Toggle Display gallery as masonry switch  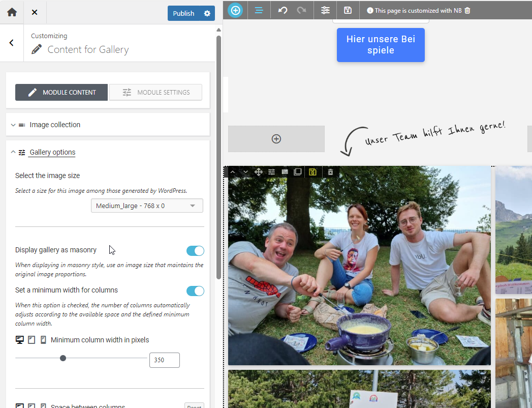tap(195, 251)
